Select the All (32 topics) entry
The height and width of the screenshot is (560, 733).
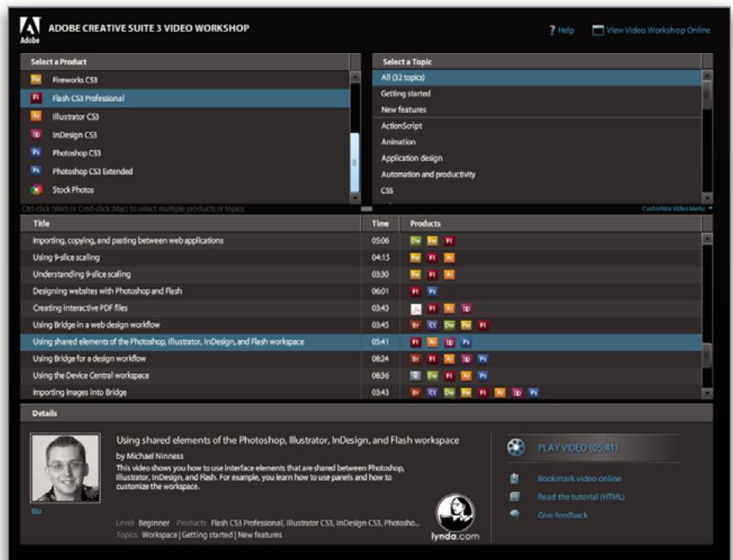point(537,77)
